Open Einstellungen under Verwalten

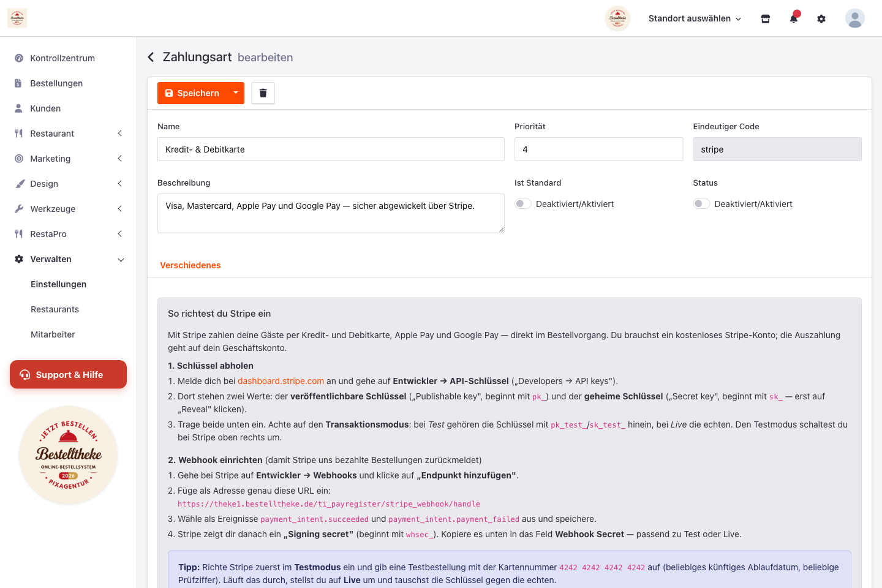(59, 284)
